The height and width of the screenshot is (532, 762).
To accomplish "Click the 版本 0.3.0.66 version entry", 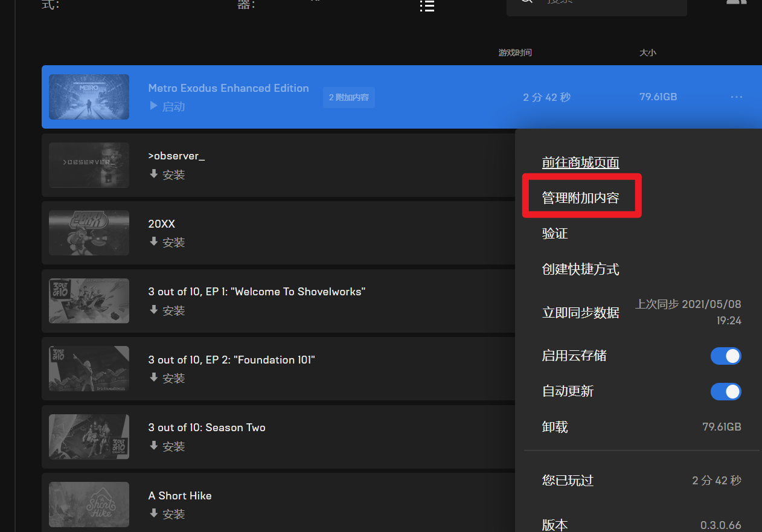I will coord(641,525).
